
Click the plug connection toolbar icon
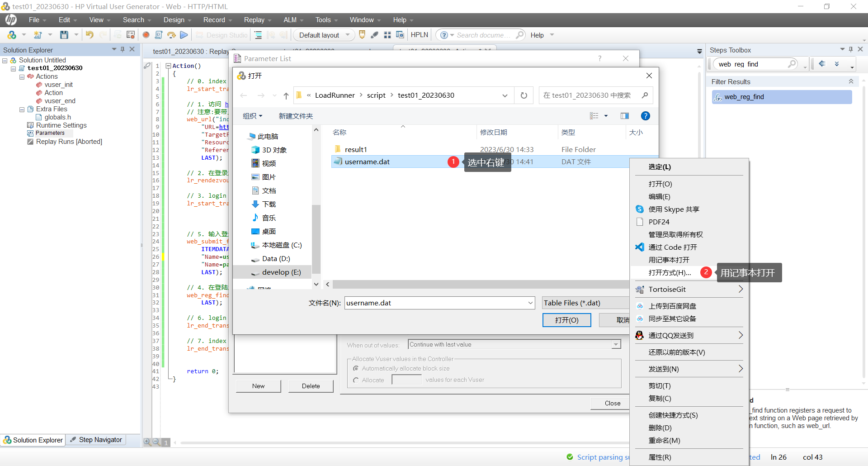375,35
